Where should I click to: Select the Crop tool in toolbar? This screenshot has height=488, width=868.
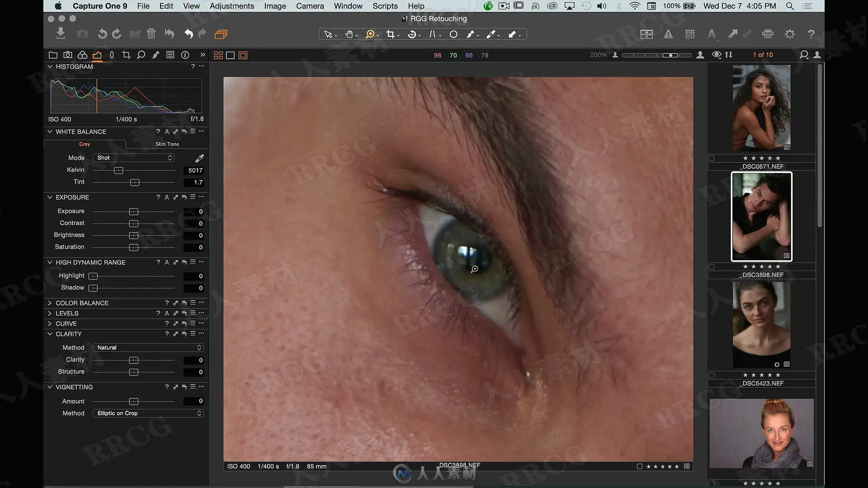(391, 34)
